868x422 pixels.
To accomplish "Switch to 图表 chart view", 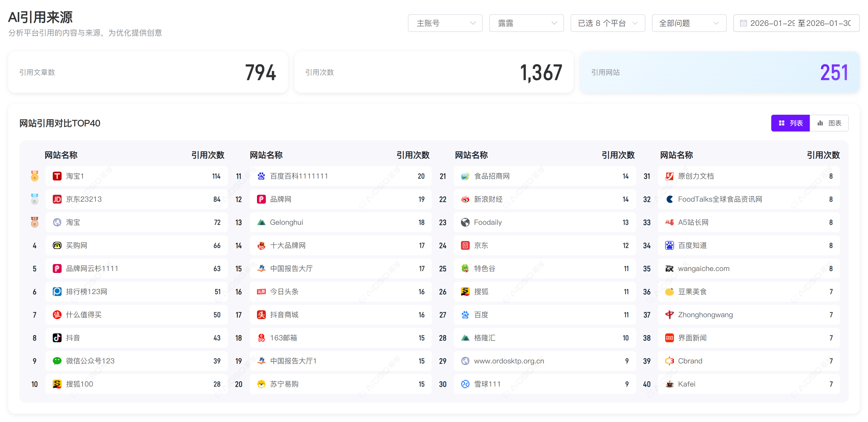I will [x=829, y=123].
